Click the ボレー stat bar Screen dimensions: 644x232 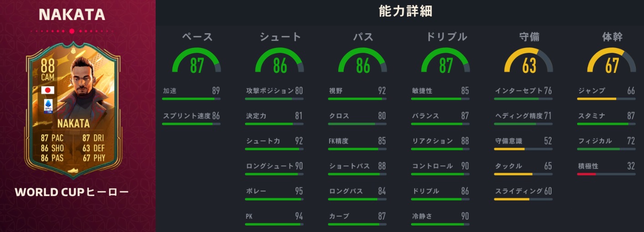coord(274,199)
